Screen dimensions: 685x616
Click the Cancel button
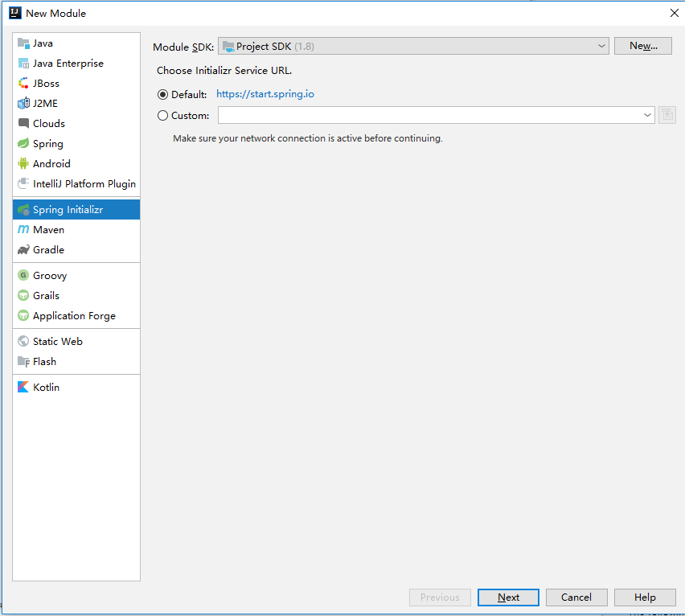click(576, 598)
